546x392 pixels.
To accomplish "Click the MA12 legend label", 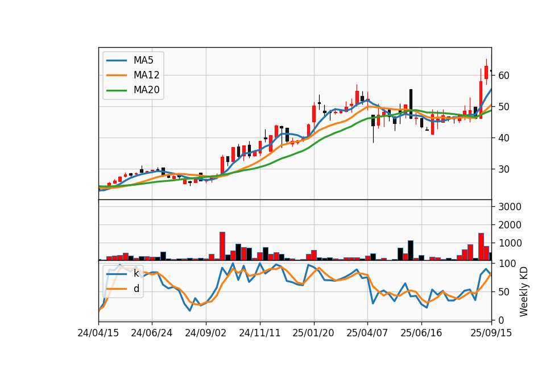I will 146,75.
